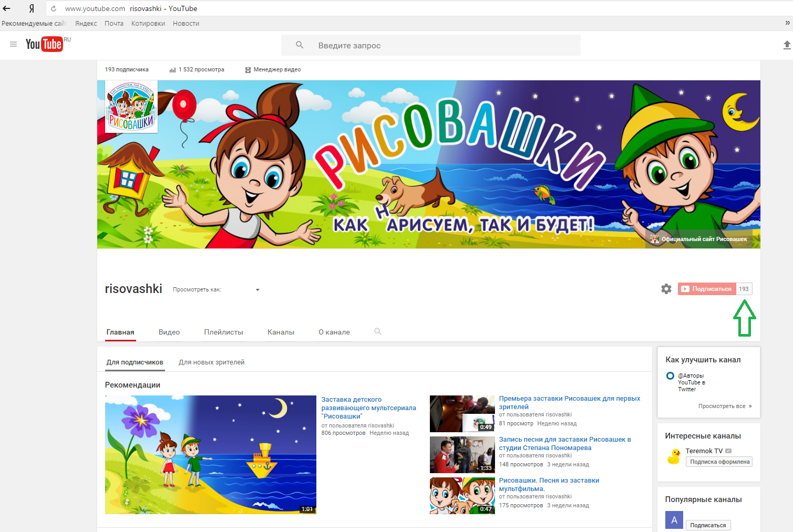Click the search magnifier icon in header
Screen dimensions: 793x532
tap(300, 45)
